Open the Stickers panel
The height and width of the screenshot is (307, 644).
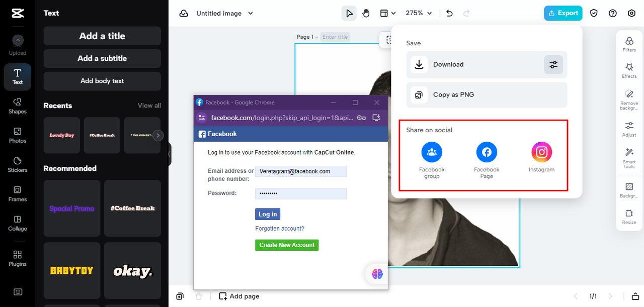(x=18, y=164)
